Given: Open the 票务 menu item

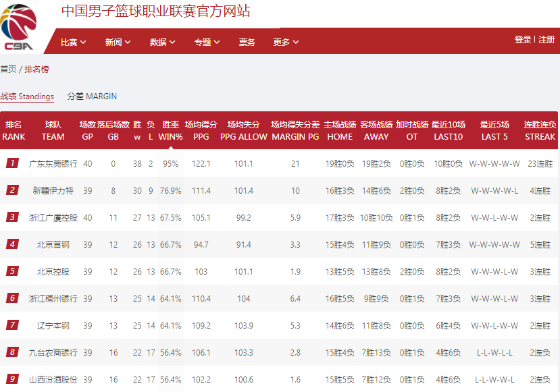Looking at the screenshot, I should [247, 42].
